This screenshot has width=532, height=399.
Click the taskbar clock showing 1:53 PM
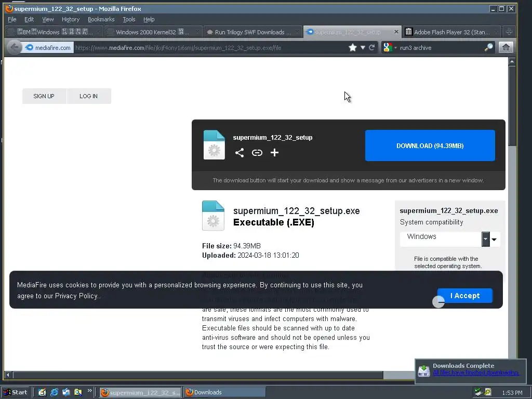click(x=512, y=393)
